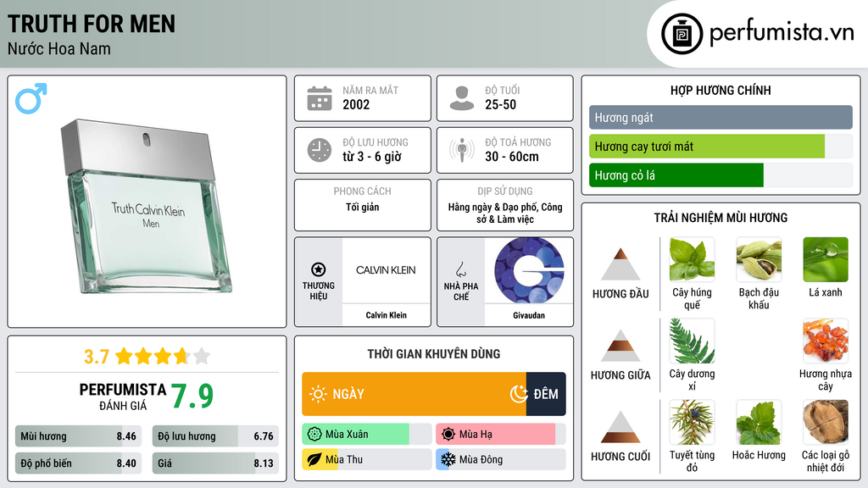Click the clock icon for Độ lưu hương

pyautogui.click(x=320, y=150)
